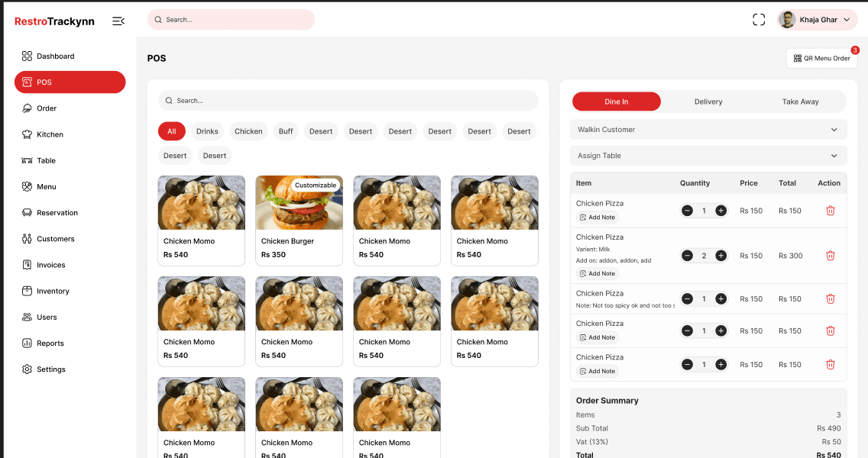Viewport: 868px width, 458px height.
Task: Click the fullscreen icon in the header
Action: click(759, 20)
